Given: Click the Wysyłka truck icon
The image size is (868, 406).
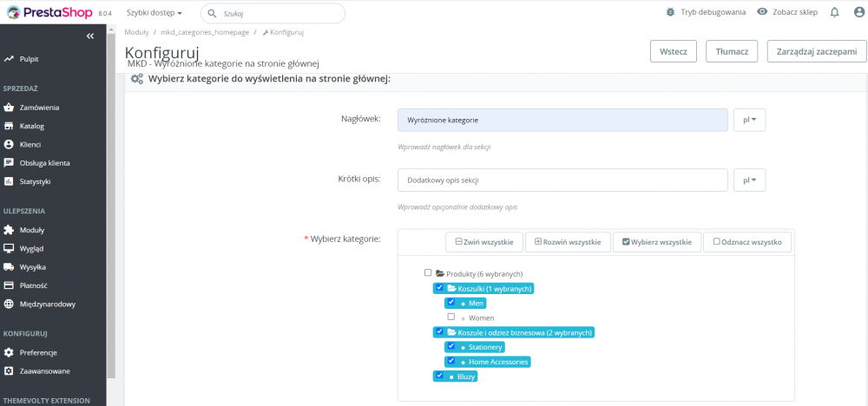Looking at the screenshot, I should coord(9,267).
